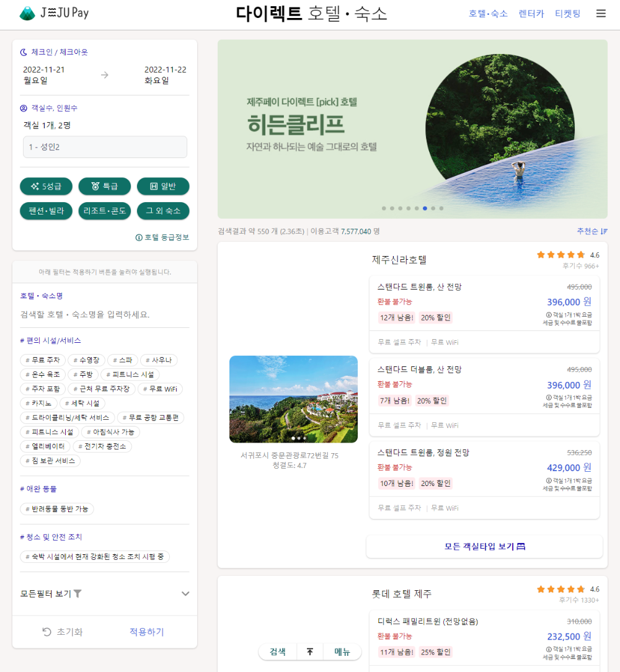
Task: Open the check-in date 2022-11-21
Action: pos(44,75)
